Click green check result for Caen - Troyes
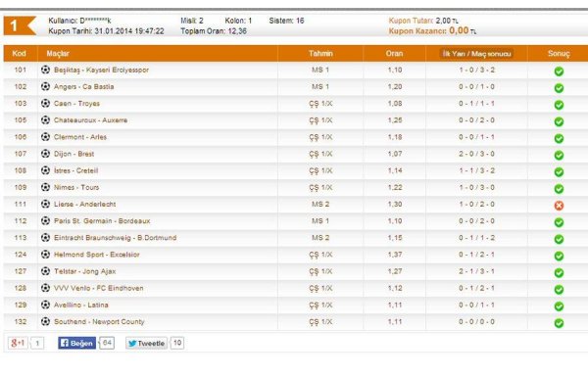Screen dimensions: 588x377 [559, 105]
